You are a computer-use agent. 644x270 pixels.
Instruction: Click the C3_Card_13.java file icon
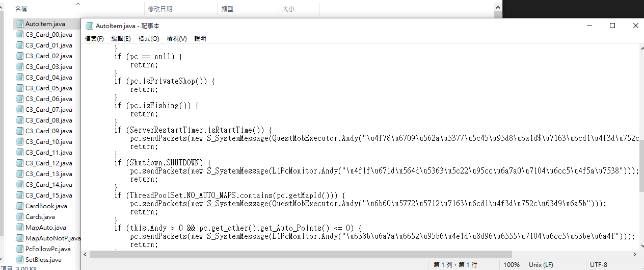point(19,174)
